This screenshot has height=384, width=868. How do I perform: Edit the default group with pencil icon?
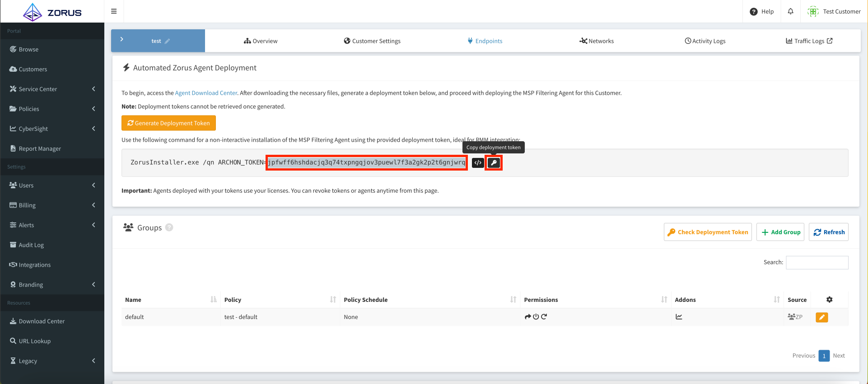(x=821, y=317)
